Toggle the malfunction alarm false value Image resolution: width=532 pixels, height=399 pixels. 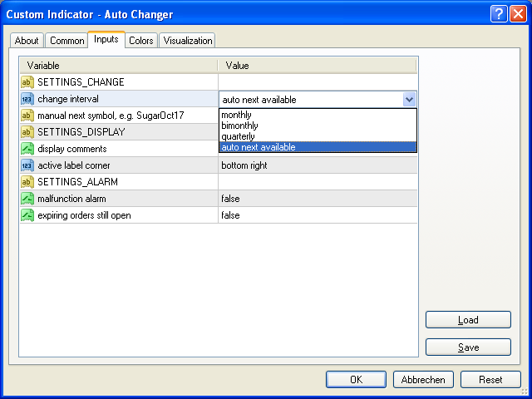(316, 199)
